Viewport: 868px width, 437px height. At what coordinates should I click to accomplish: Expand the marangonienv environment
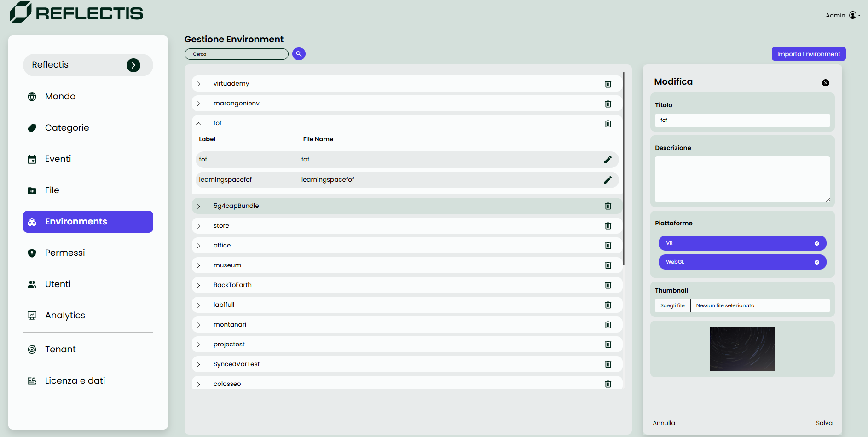click(199, 103)
